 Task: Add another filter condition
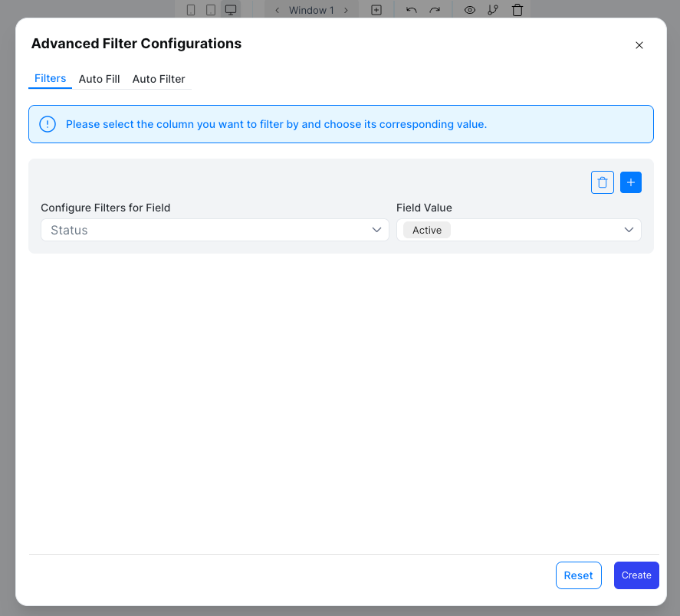pyautogui.click(x=630, y=182)
